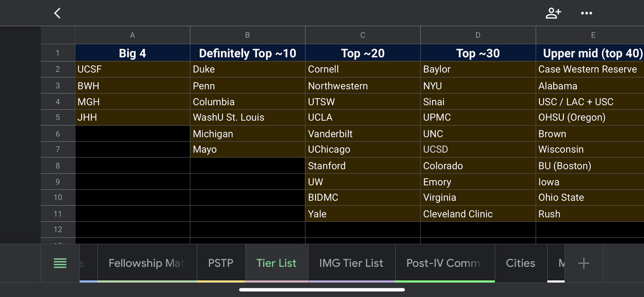Select the UCSF cell
The width and height of the screenshot is (644, 297).
tap(133, 69)
